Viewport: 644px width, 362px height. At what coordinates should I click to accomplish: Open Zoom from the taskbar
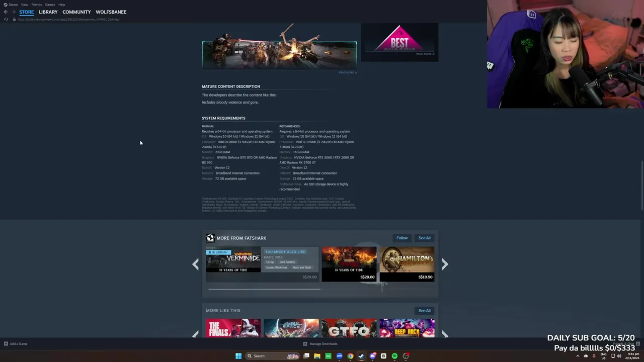[x=339, y=356]
